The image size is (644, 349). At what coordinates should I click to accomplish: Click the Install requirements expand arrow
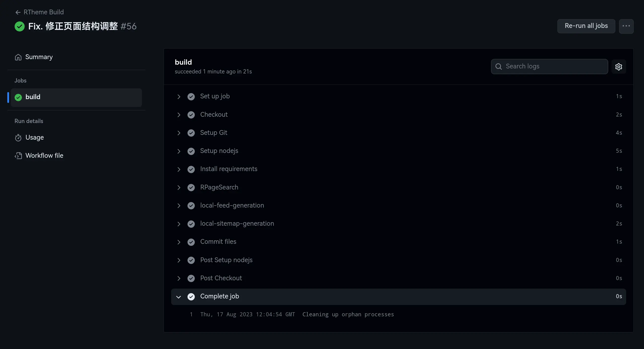click(179, 169)
